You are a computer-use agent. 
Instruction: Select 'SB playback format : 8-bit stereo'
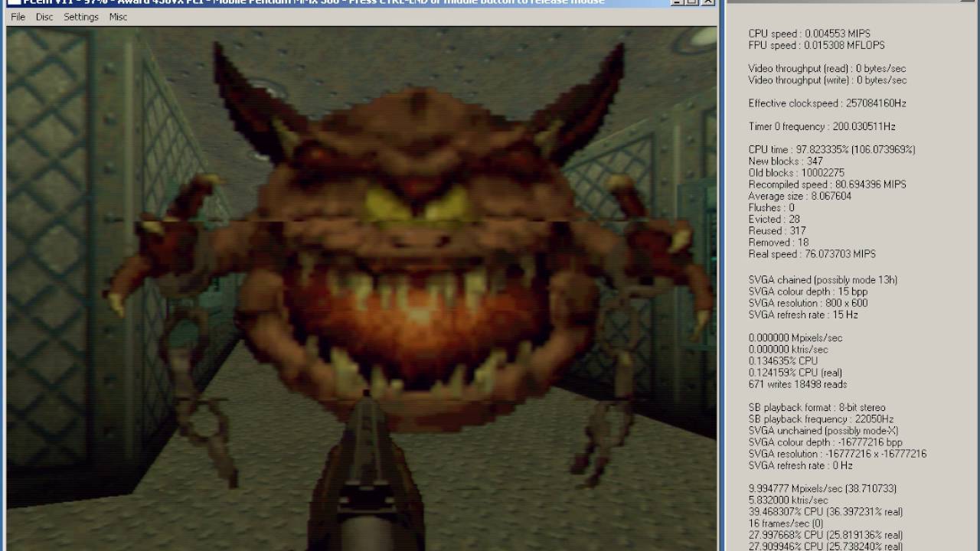click(x=817, y=408)
